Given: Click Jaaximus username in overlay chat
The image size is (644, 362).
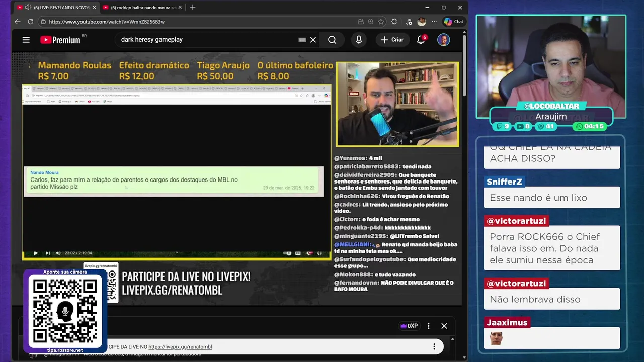Looking at the screenshot, I should coord(507,322).
